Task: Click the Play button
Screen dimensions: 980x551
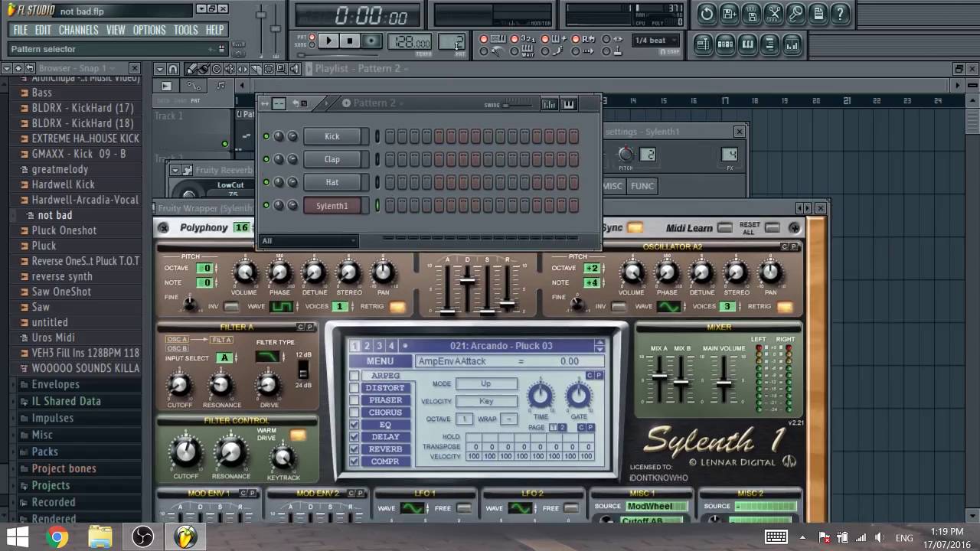Action: pos(328,41)
